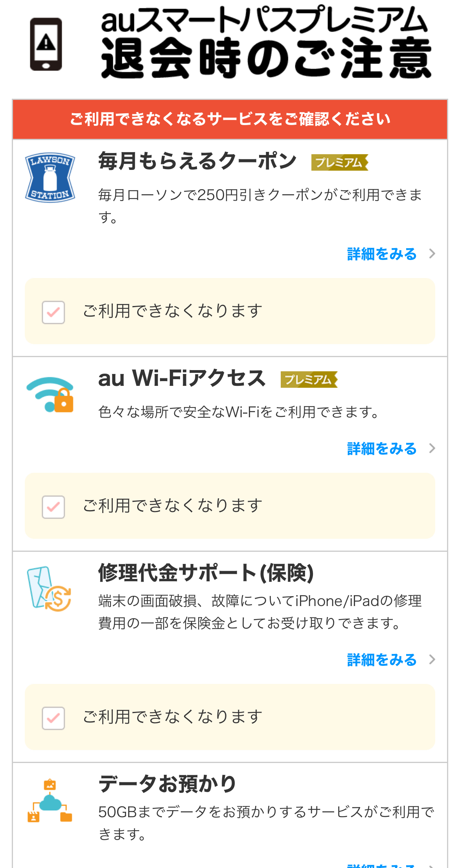Tick the checkbox under au Wi-Fiアクセス
Viewport: 460px width, 868px height.
[x=53, y=507]
